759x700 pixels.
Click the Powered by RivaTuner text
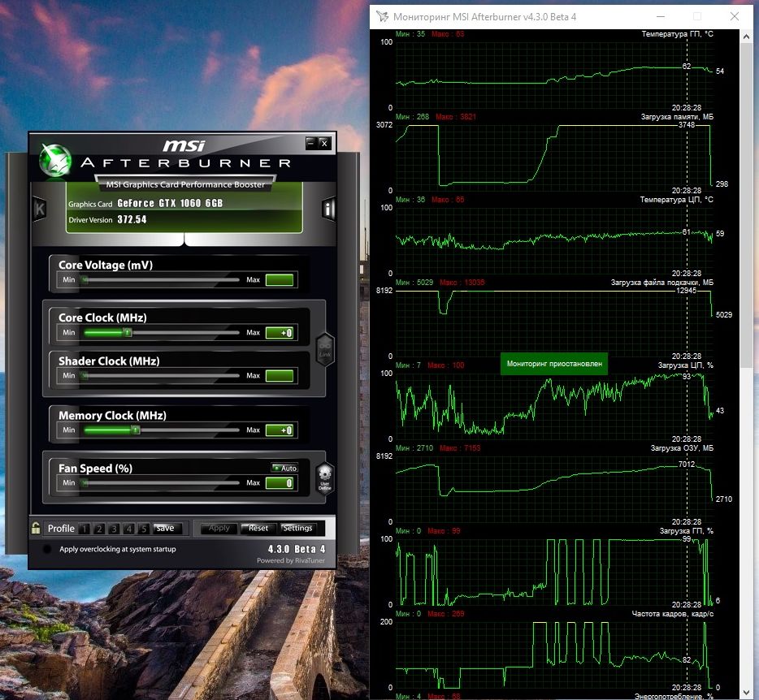point(291,560)
